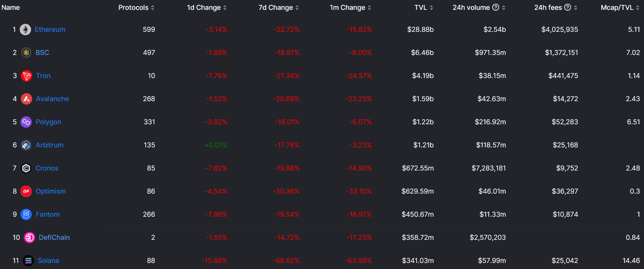
Task: Sort table by Protocols column arrows
Action: click(x=152, y=8)
